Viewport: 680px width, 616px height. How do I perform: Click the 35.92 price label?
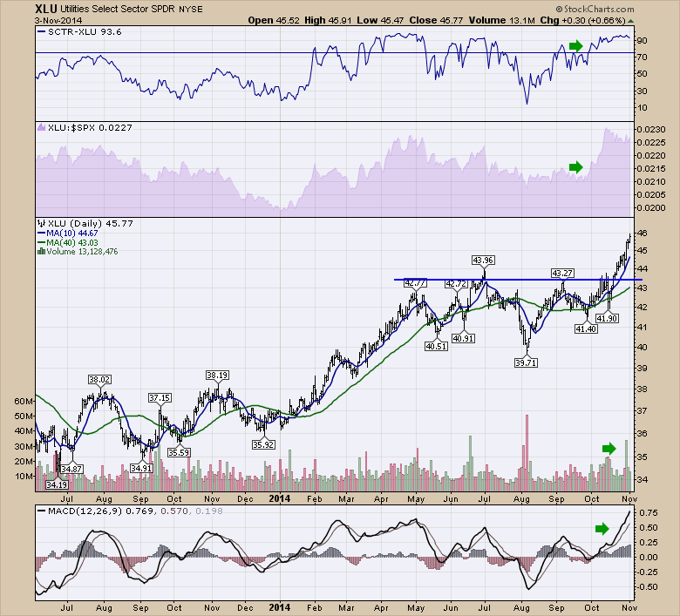pyautogui.click(x=263, y=444)
